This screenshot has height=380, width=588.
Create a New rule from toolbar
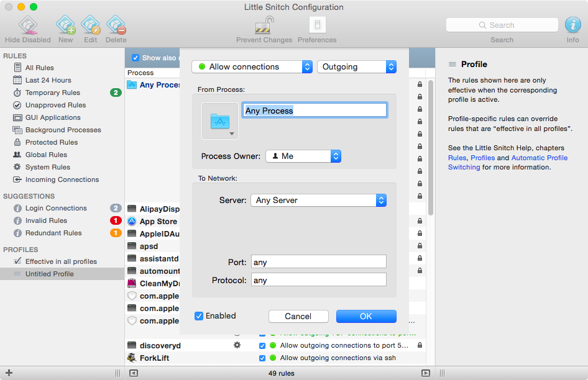click(66, 25)
